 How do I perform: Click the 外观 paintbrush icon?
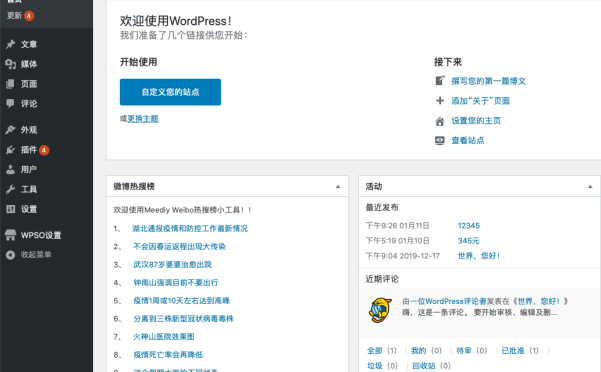tap(10, 130)
